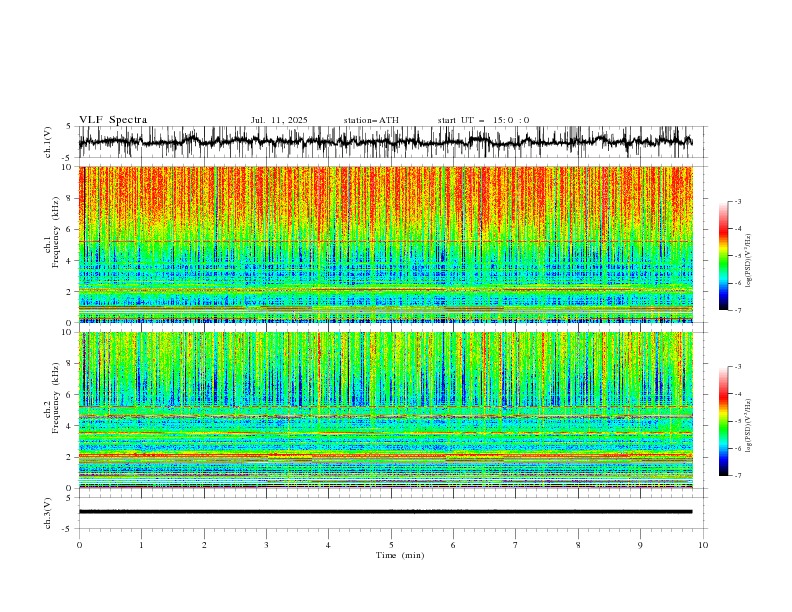Click the date "Jul. 11, 2025"
This screenshot has height=612, width=792.
pos(279,120)
